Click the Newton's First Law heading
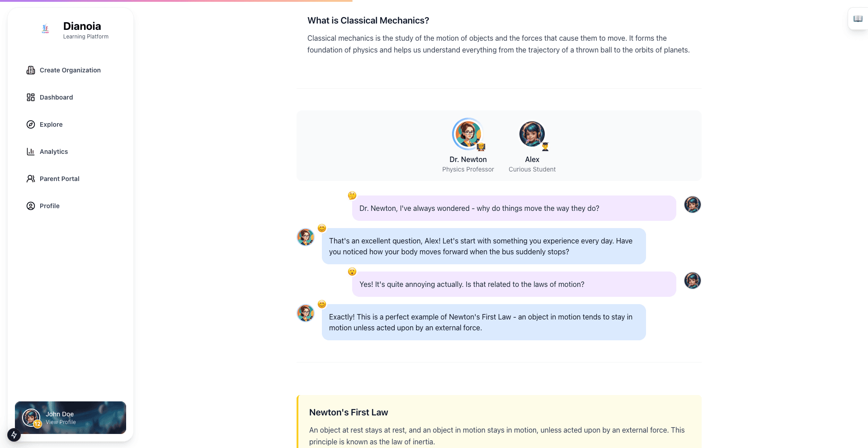 pyautogui.click(x=349, y=412)
